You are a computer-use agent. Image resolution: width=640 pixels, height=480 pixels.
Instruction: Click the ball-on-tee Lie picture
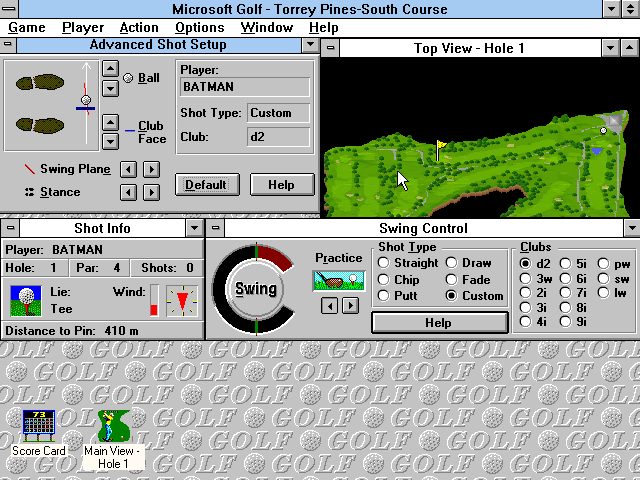(x=26, y=301)
